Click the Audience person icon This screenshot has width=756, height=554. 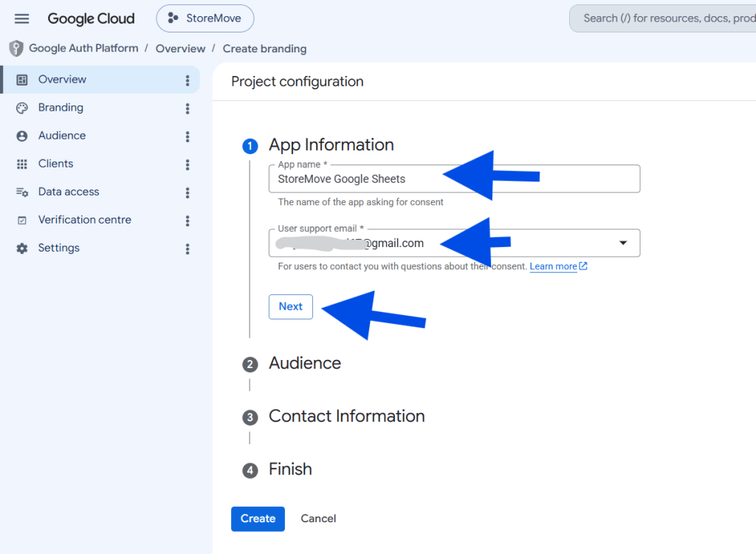point(22,136)
